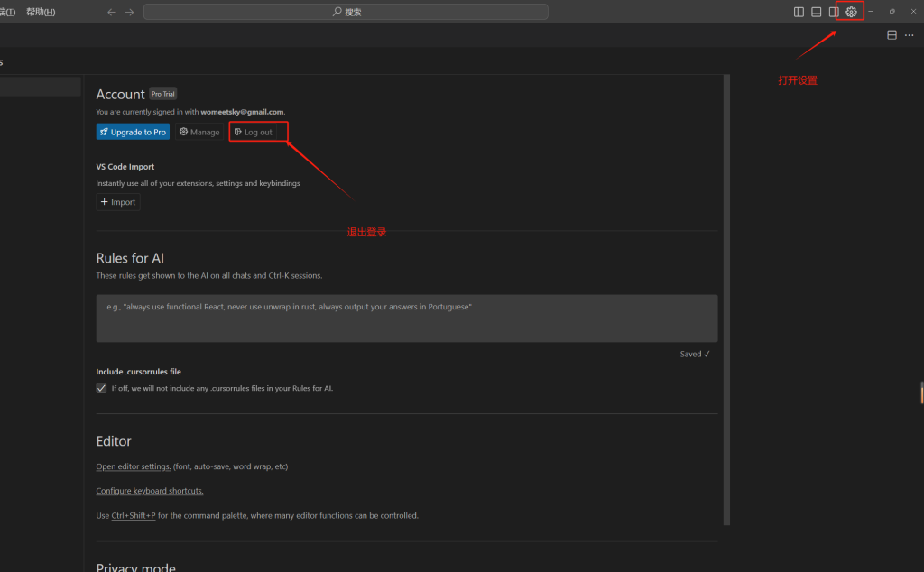This screenshot has height=572, width=924.
Task: Follow the Configure keyboard shortcuts link
Action: [150, 491]
